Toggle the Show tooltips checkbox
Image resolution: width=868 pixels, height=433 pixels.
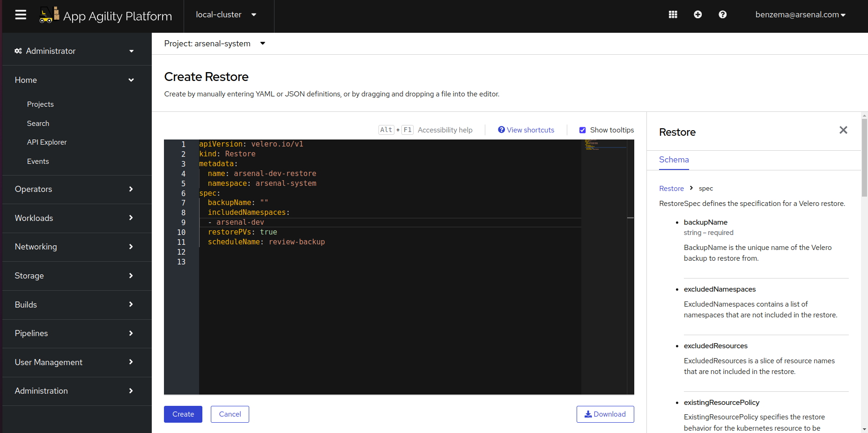click(582, 130)
